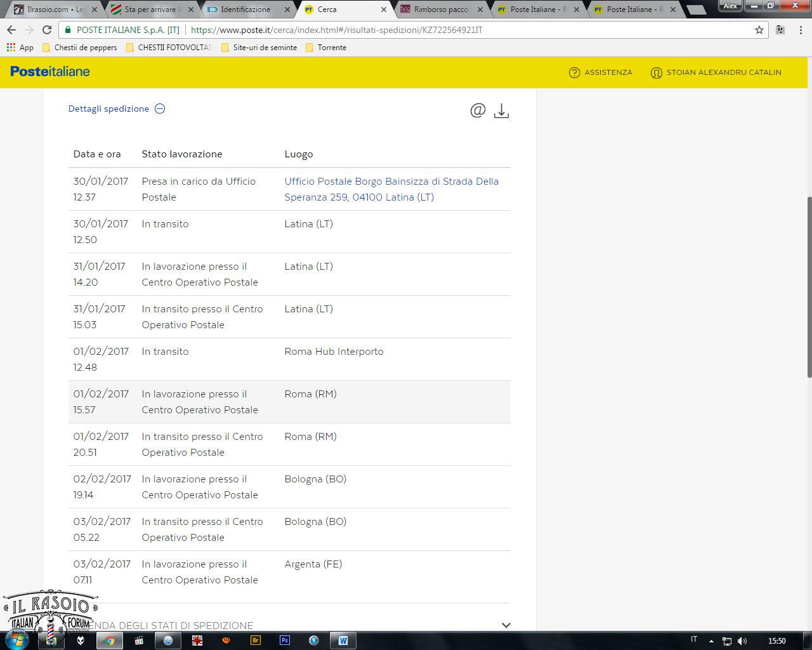Close the Rimborso pacco browser tab
The height and width of the screenshot is (650, 812).
480,10
